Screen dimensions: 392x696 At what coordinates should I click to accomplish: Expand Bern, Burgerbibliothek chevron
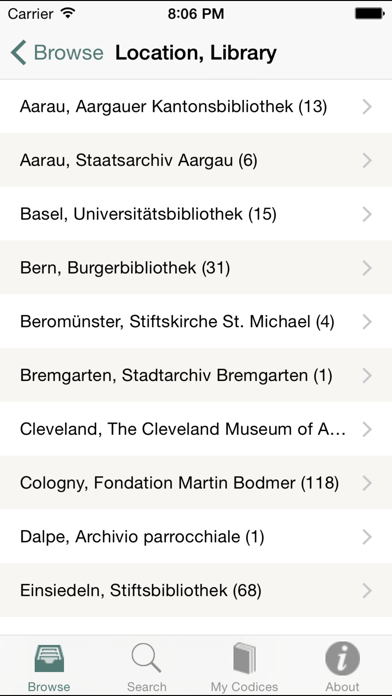[367, 268]
